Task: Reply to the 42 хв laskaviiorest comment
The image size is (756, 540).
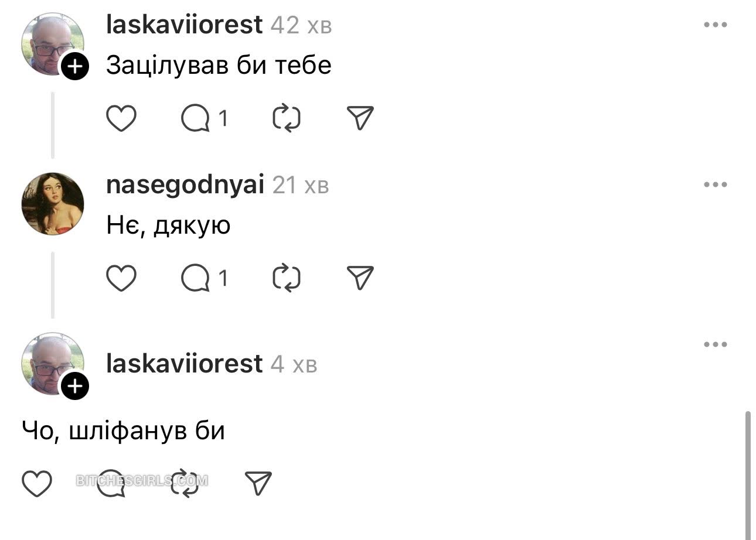Action: click(196, 118)
